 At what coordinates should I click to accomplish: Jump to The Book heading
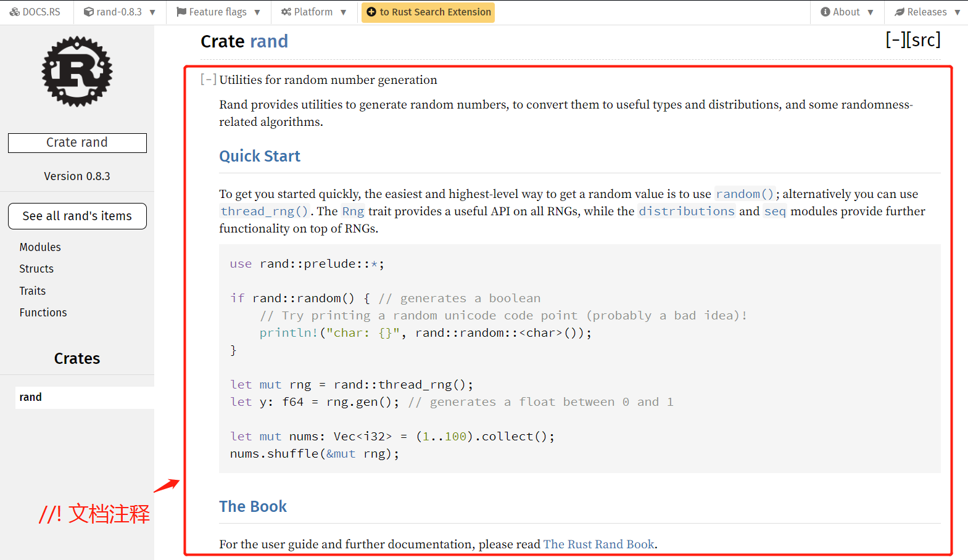[x=253, y=506]
